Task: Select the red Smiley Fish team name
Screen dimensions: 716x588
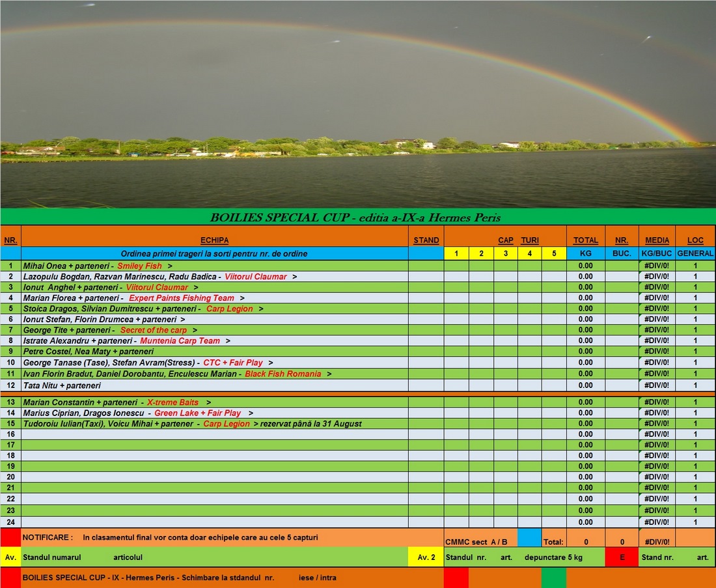Action: coord(139,266)
